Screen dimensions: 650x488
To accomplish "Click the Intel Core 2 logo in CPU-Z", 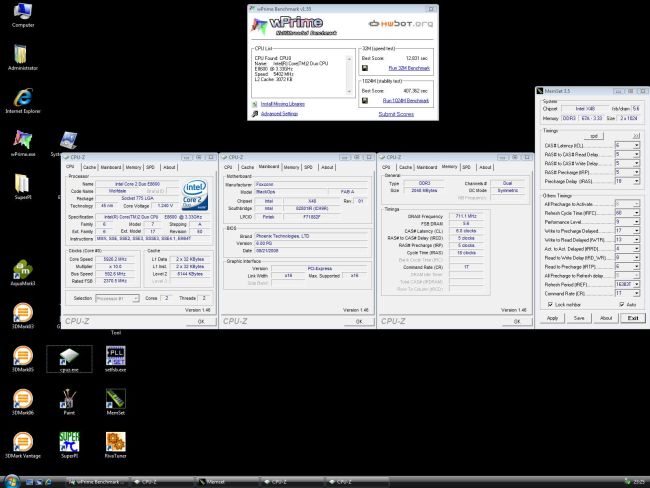I will point(195,194).
